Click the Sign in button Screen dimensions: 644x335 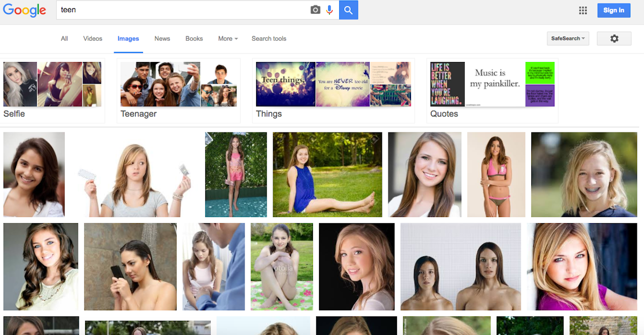[613, 10]
